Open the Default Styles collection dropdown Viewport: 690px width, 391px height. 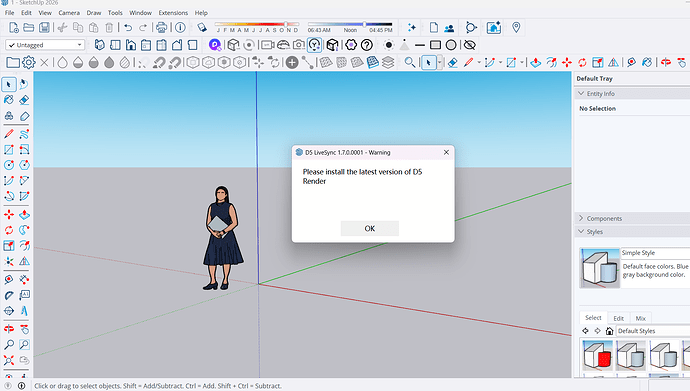click(653, 331)
